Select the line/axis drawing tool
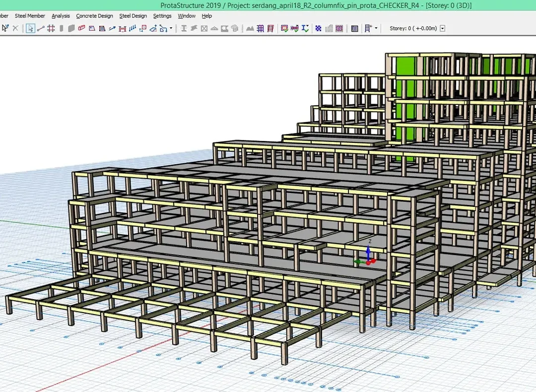This screenshot has height=392, width=536. 41,28
